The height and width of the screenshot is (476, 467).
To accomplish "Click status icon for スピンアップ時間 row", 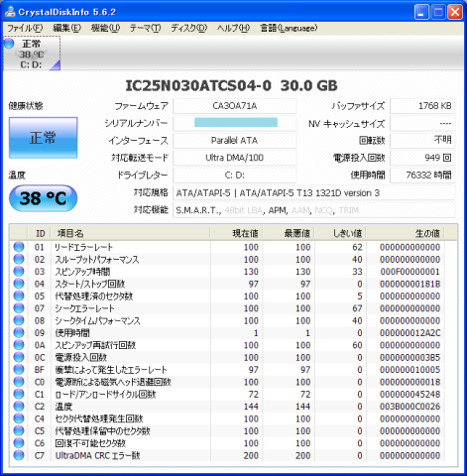I will click(19, 272).
